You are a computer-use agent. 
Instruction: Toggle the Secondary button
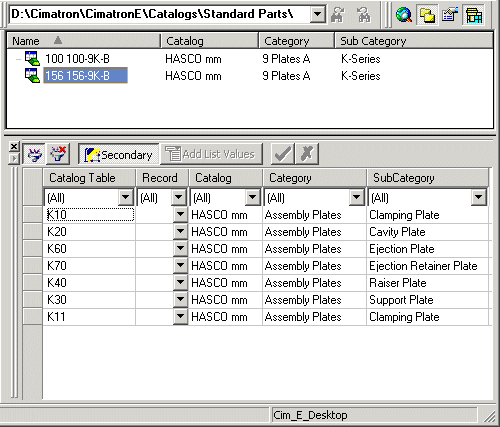pos(119,154)
